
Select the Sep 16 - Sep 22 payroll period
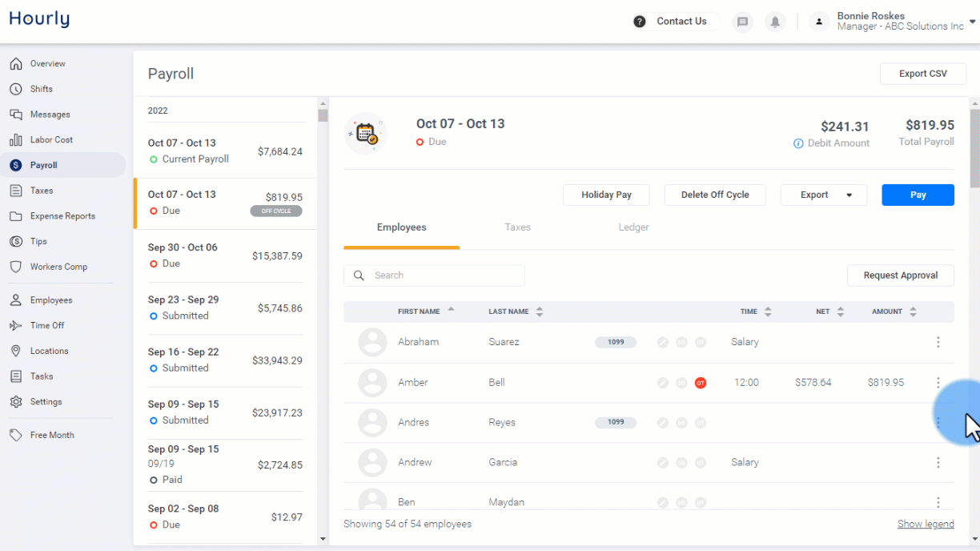[225, 360]
